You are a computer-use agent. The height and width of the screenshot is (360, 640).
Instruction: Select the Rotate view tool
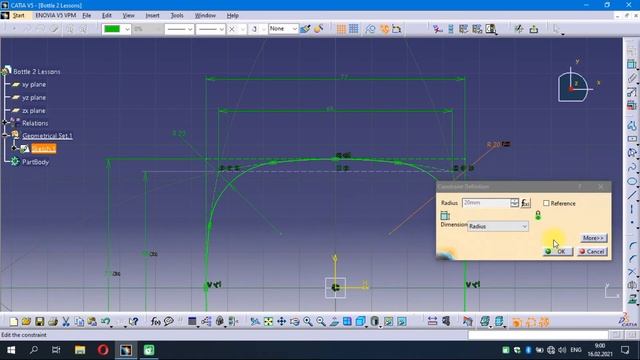[295, 322]
